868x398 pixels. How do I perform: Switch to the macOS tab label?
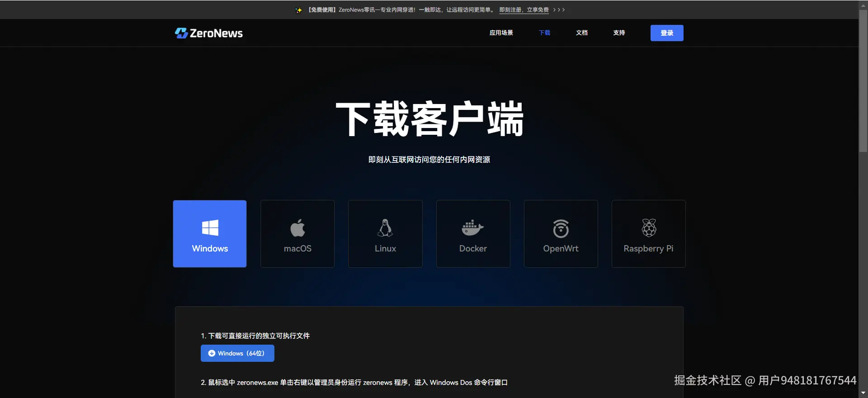click(x=297, y=249)
